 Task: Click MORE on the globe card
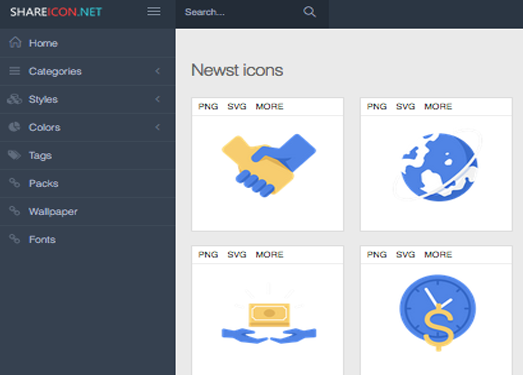(x=438, y=106)
